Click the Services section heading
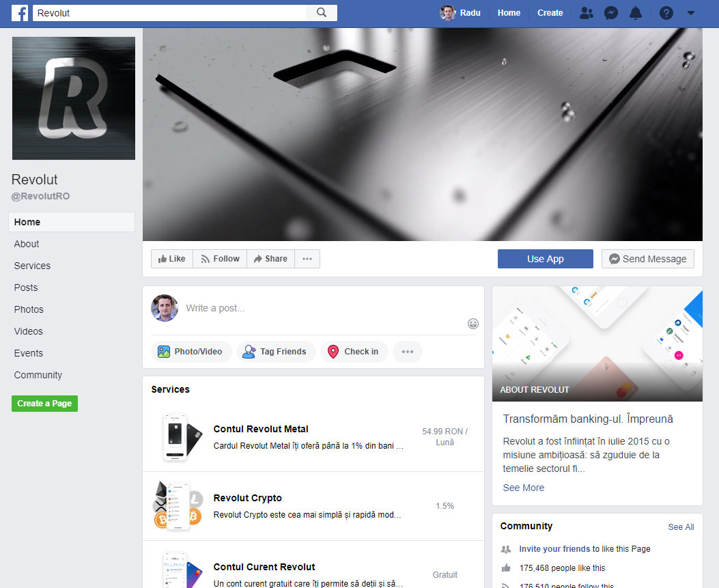 click(x=170, y=389)
